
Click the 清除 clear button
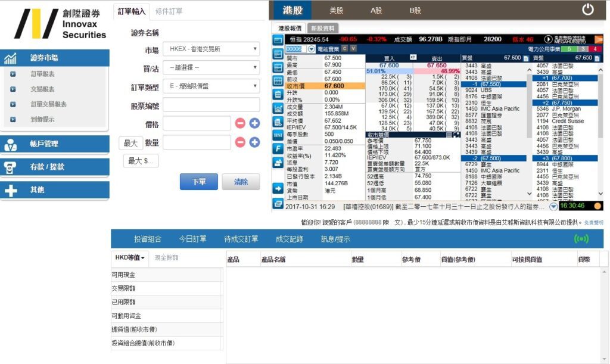click(x=241, y=182)
